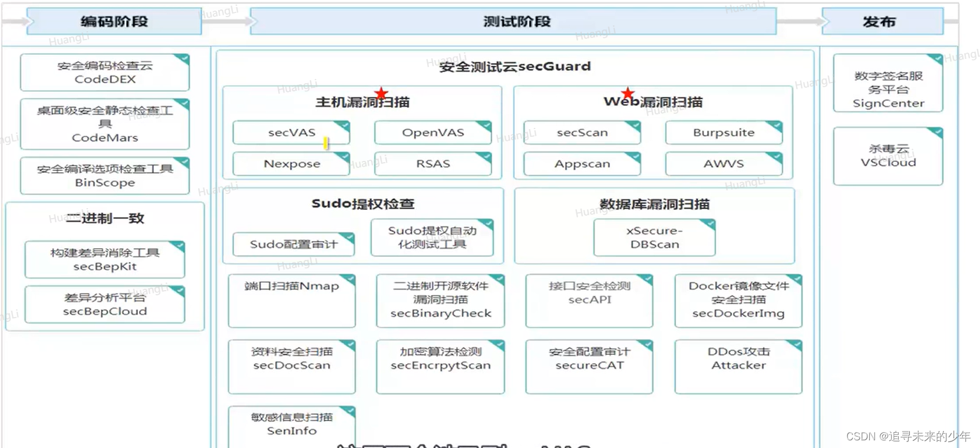
Task: Click the teal corner marker on AWVS
Action: (777, 156)
